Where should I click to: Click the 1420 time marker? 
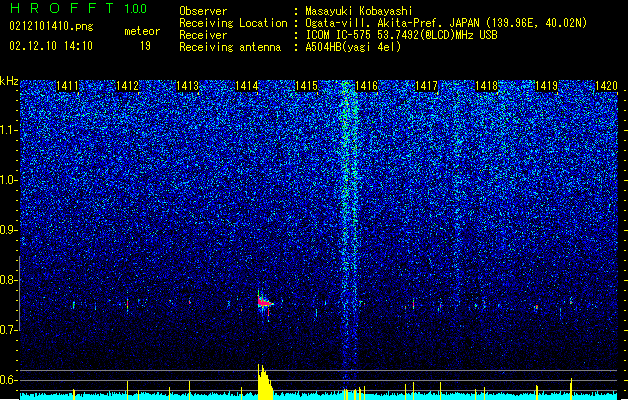pos(606,86)
